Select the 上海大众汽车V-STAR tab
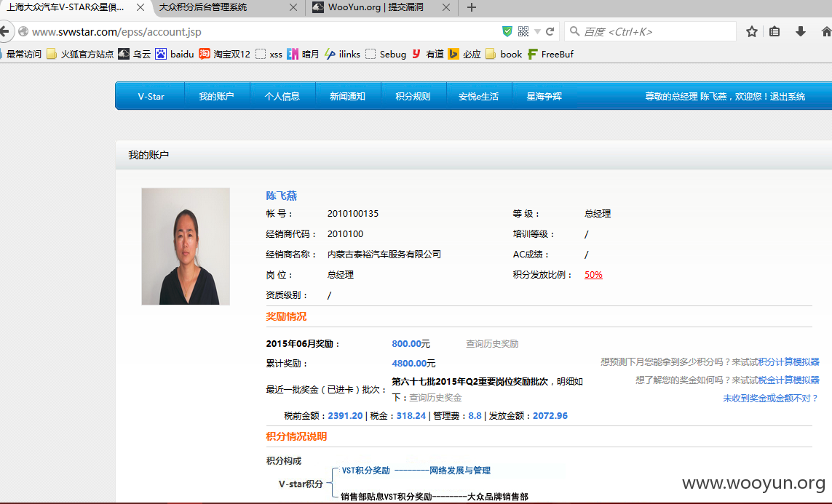 tap(74, 7)
